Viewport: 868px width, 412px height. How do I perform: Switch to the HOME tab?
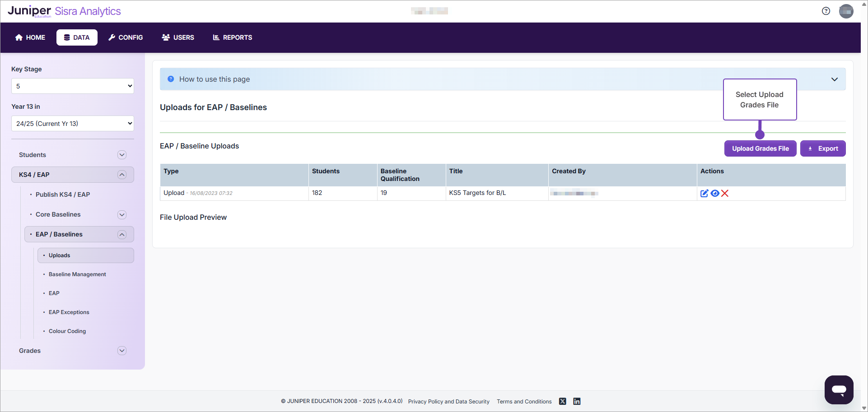pyautogui.click(x=30, y=37)
